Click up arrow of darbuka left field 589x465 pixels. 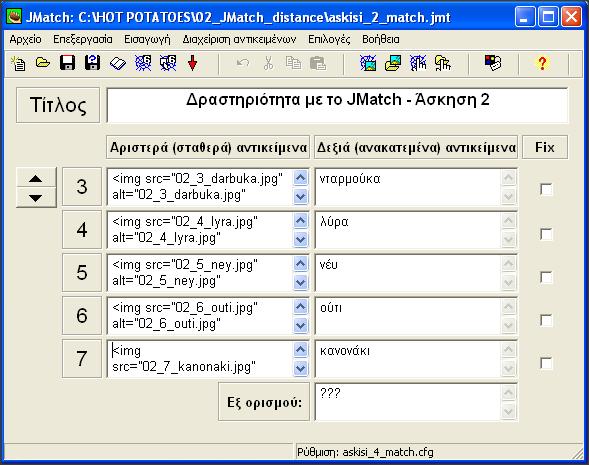click(x=301, y=178)
